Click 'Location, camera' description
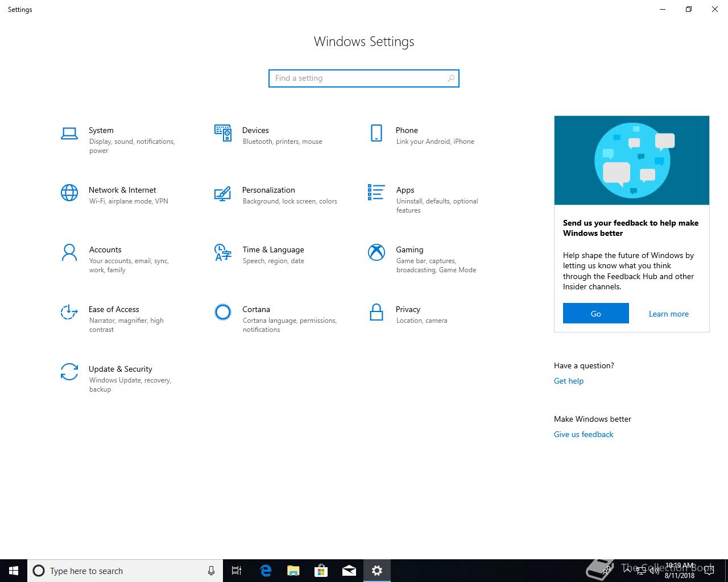 422,321
